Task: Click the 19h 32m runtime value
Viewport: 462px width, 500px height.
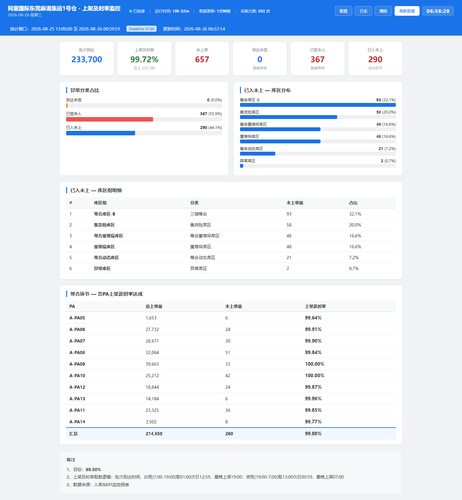Action: [x=181, y=11]
